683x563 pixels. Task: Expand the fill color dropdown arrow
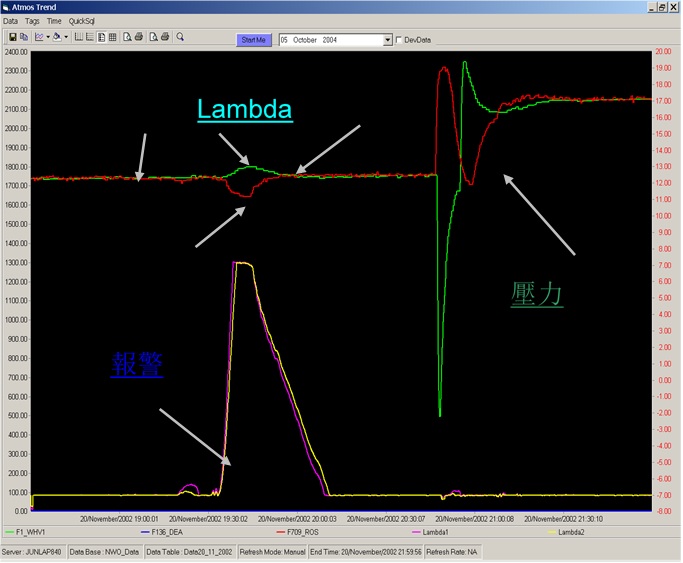point(66,38)
